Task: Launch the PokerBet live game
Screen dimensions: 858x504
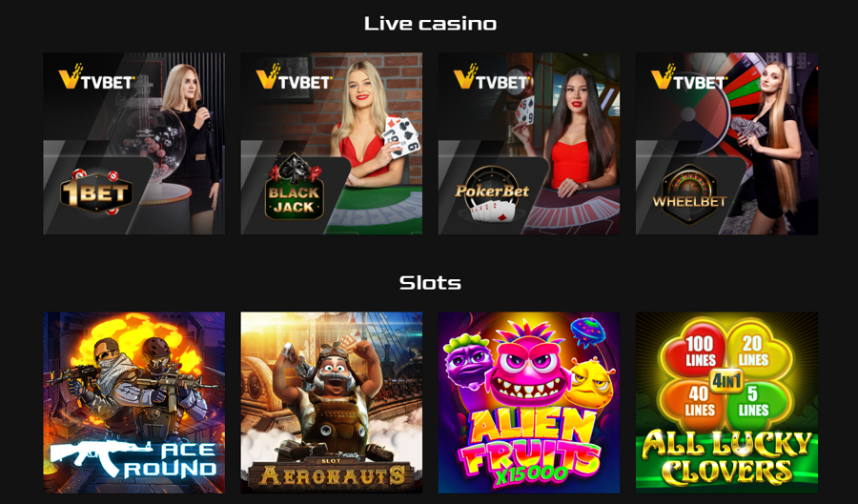Action: 529,143
